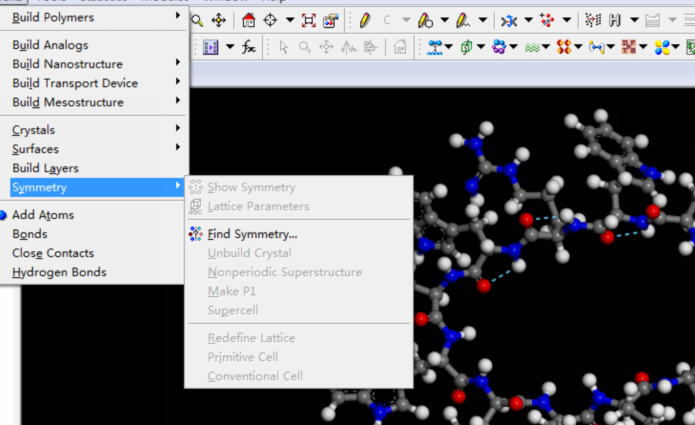Screen dimensions: 695x425
Task: Open the dropdown beside the purple grid icon
Action: point(230,47)
